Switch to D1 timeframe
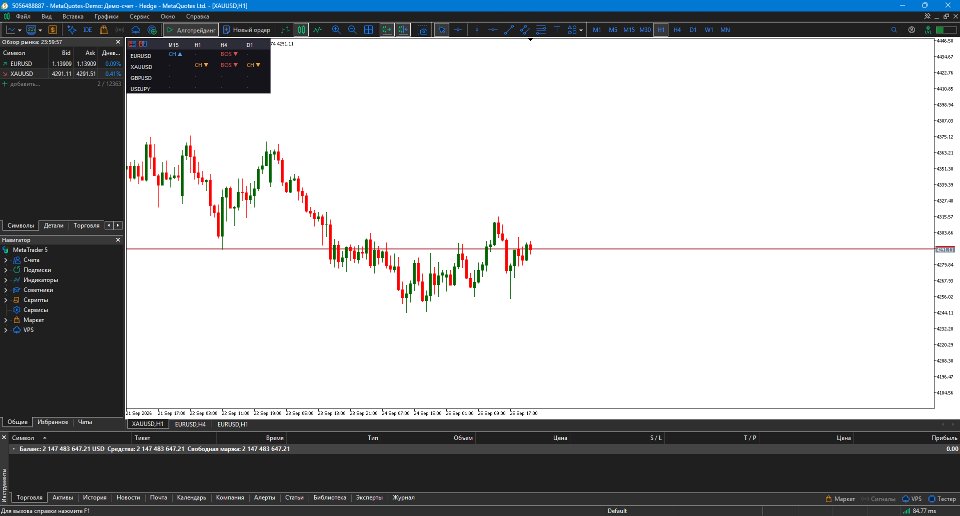This screenshot has width=960, height=516. pyautogui.click(x=693, y=29)
